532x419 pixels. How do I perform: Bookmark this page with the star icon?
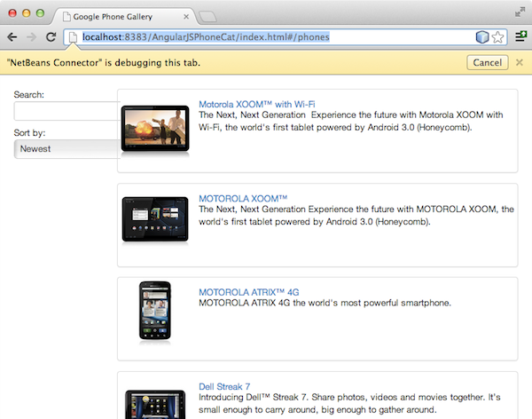coord(498,37)
